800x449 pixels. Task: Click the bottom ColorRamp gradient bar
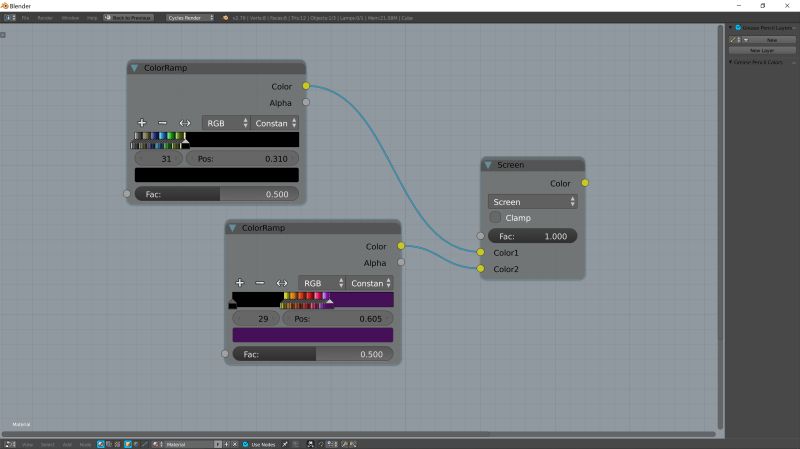coord(311,300)
